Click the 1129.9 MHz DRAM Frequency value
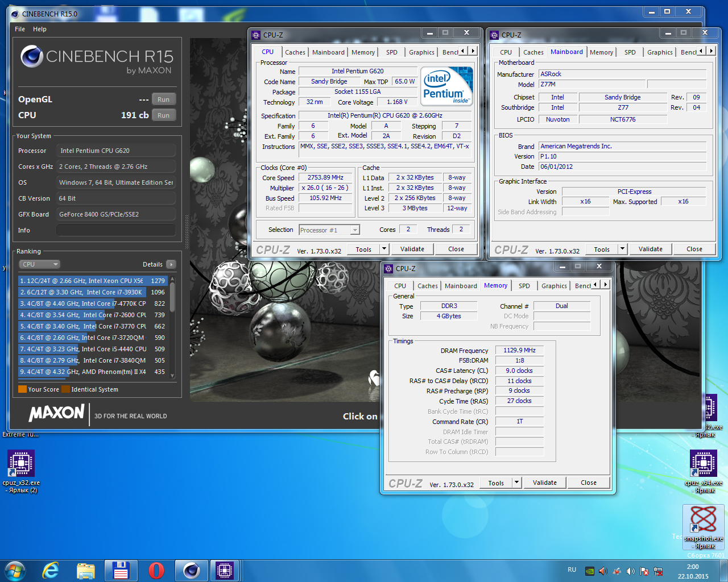Viewport: 728px width, 582px height. [x=519, y=350]
